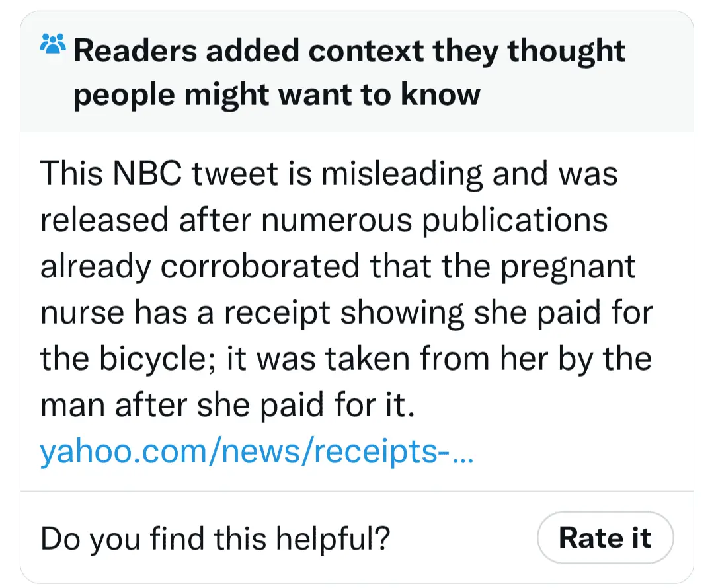Click the "Readers added context" heading
714x588 pixels.
point(349,52)
